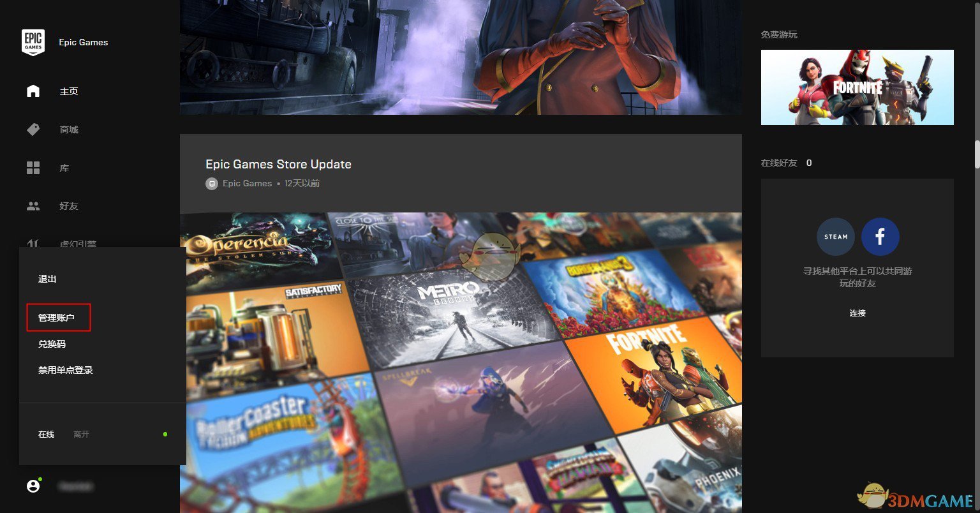Select 商城 in the sidebar

[x=69, y=130]
